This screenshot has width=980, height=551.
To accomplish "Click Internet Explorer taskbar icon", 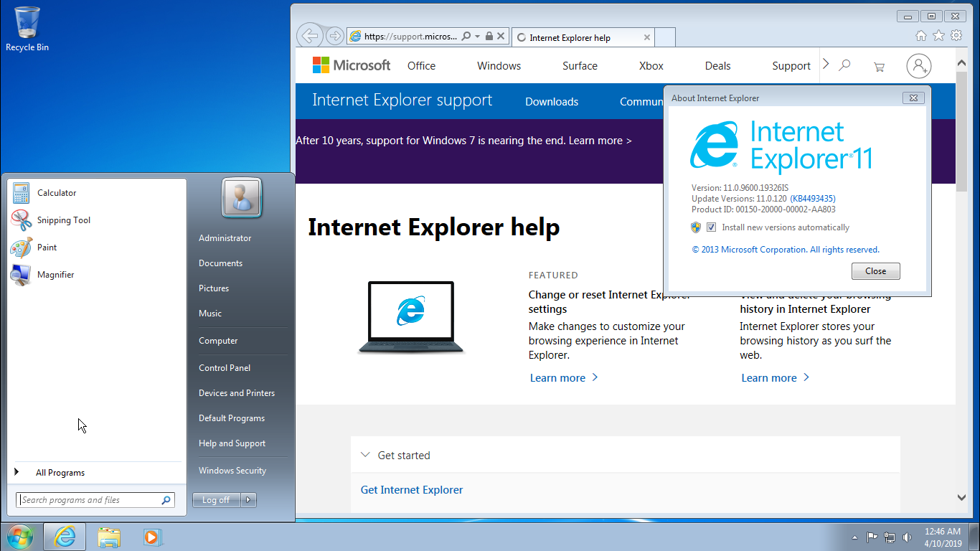I will pyautogui.click(x=65, y=537).
